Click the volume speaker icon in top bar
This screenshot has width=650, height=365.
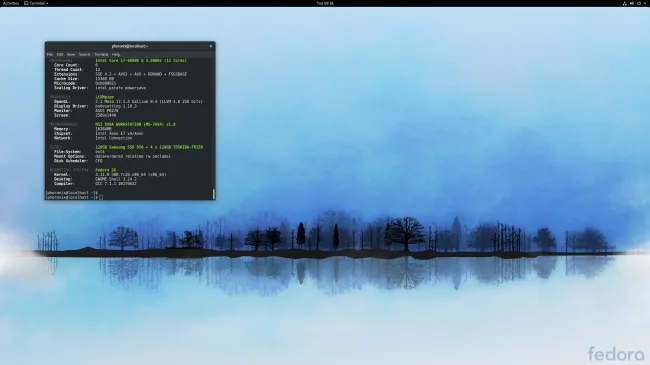click(x=632, y=3)
